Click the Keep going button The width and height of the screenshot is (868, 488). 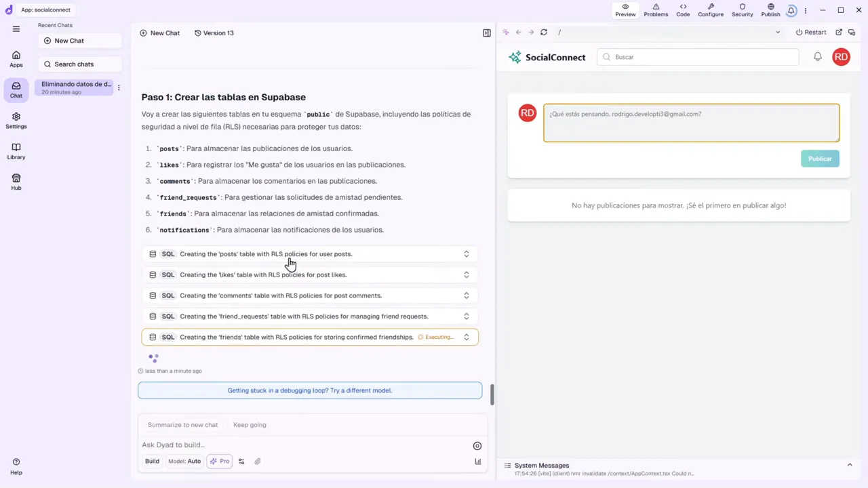[x=250, y=424]
